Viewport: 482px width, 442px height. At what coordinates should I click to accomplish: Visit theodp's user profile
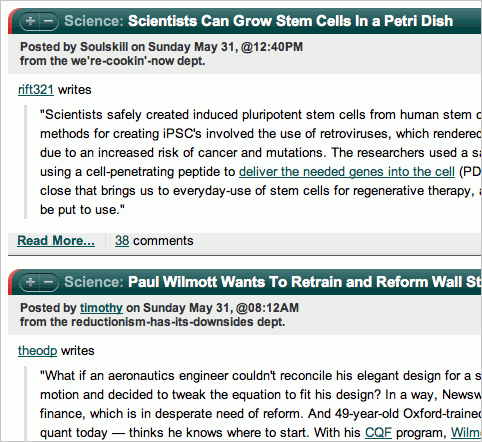click(x=37, y=351)
